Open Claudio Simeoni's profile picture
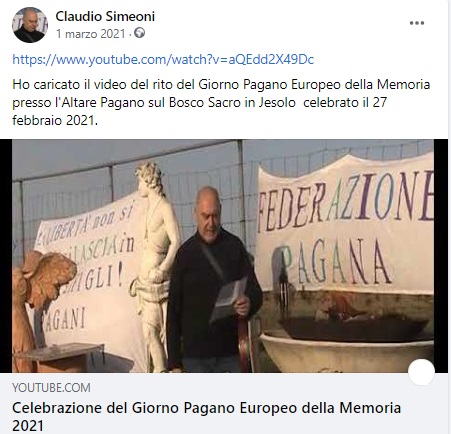This screenshot has height=434, width=451. [x=30, y=25]
